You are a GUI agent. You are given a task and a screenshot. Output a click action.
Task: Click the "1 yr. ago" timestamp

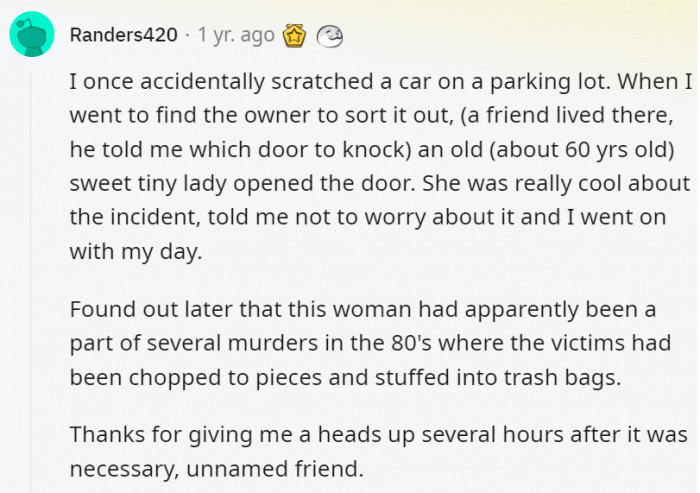[236, 35]
